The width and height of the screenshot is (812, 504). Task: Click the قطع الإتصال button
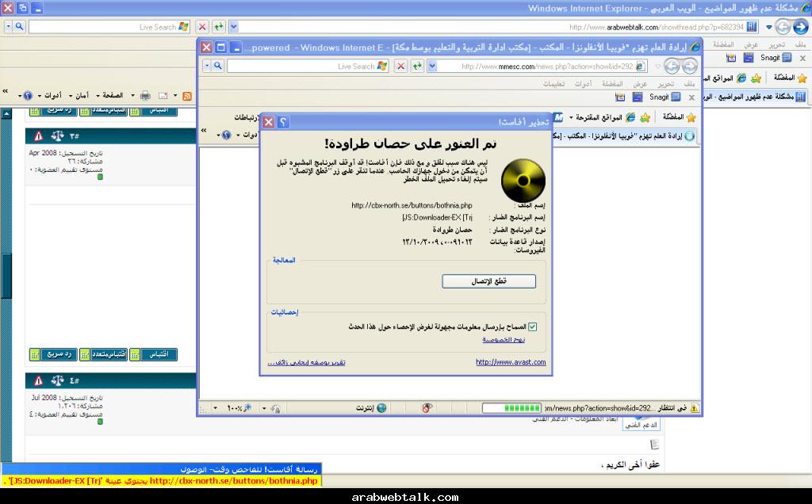488,281
